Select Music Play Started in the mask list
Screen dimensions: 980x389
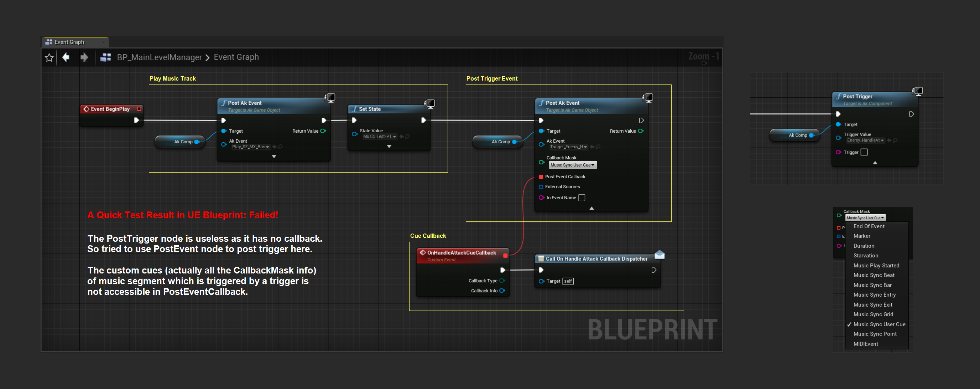pos(876,266)
